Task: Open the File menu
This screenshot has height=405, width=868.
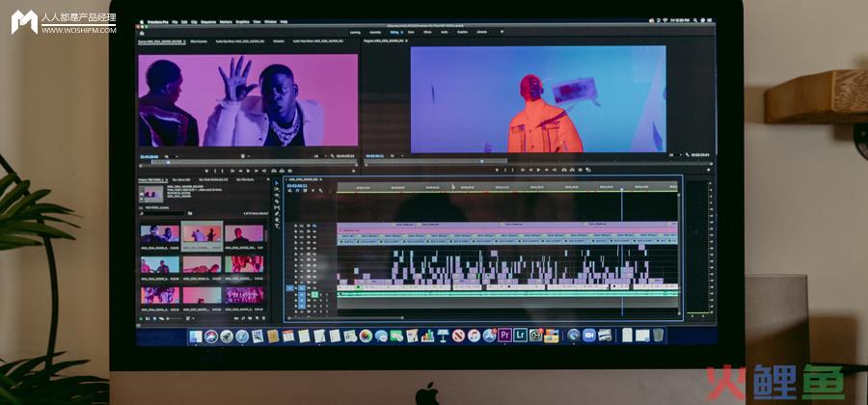Action: (175, 21)
